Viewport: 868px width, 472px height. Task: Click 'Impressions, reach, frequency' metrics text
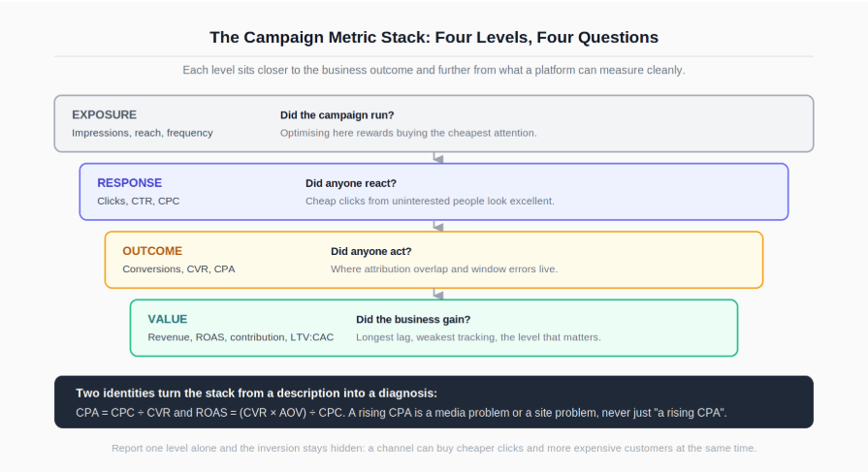pos(143,133)
